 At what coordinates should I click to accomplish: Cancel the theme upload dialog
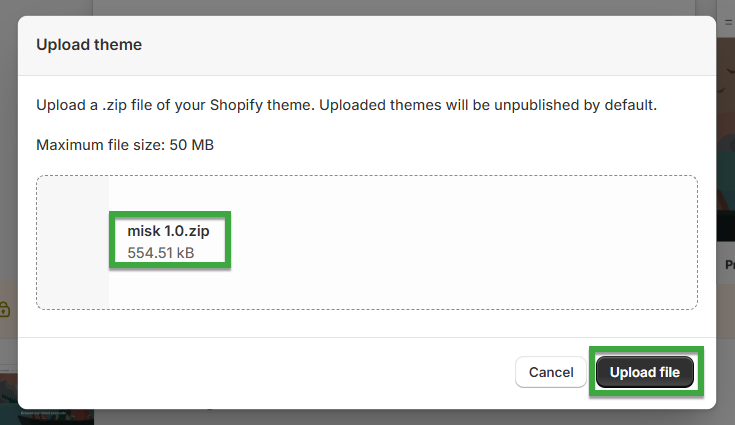point(551,372)
